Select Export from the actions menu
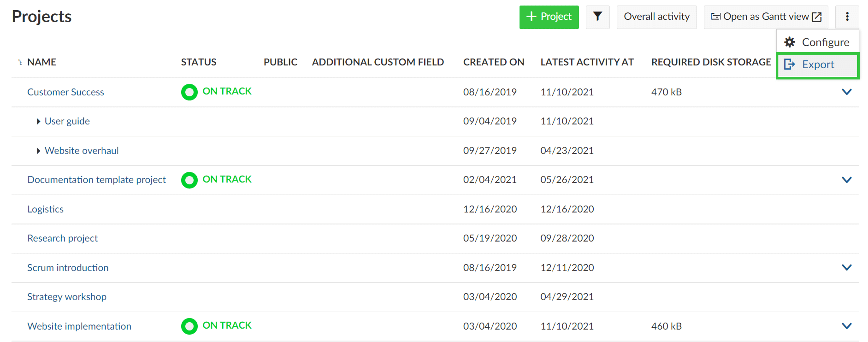Image resolution: width=868 pixels, height=342 pixels. 818,64
